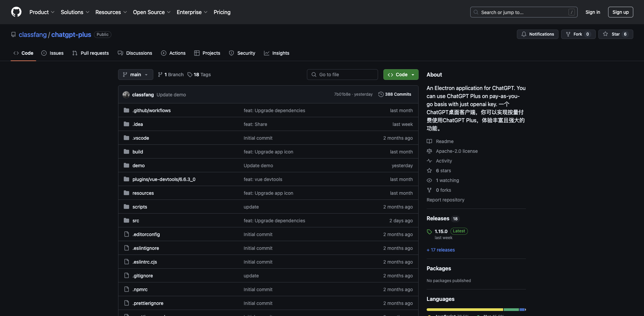Click the 'Update demo' latest commit message
The height and width of the screenshot is (316, 644).
171,95
